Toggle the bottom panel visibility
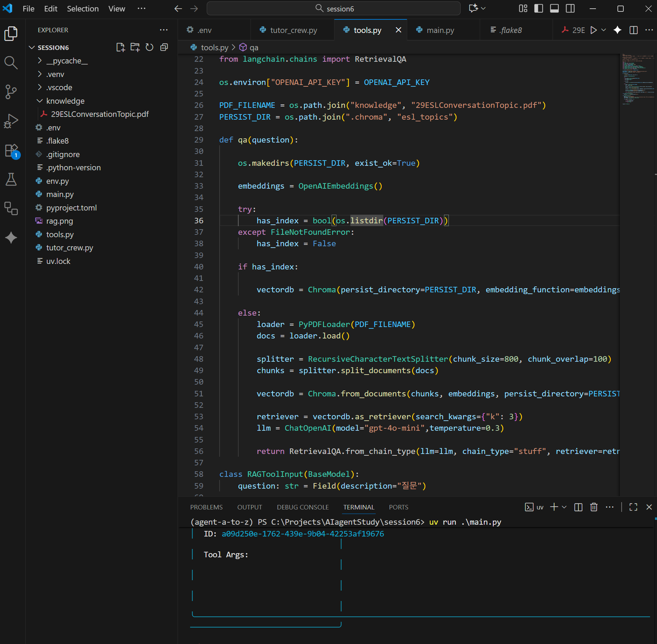The width and height of the screenshot is (657, 644). tap(554, 9)
